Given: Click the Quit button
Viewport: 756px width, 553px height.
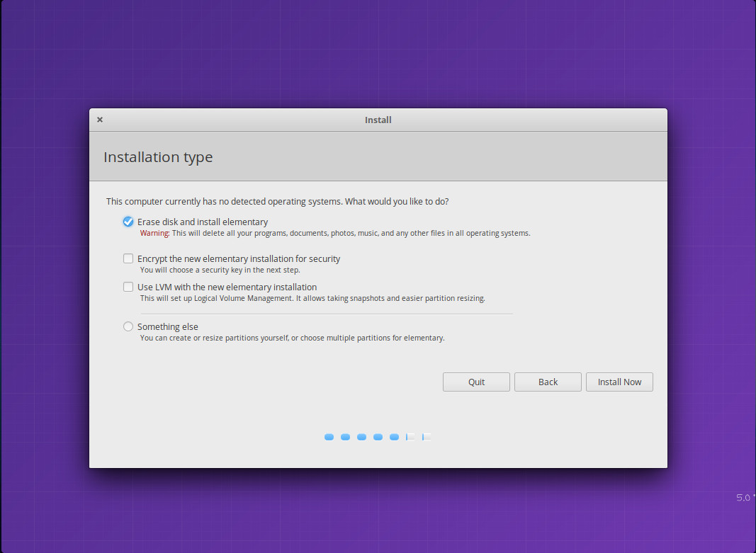Looking at the screenshot, I should pos(476,382).
